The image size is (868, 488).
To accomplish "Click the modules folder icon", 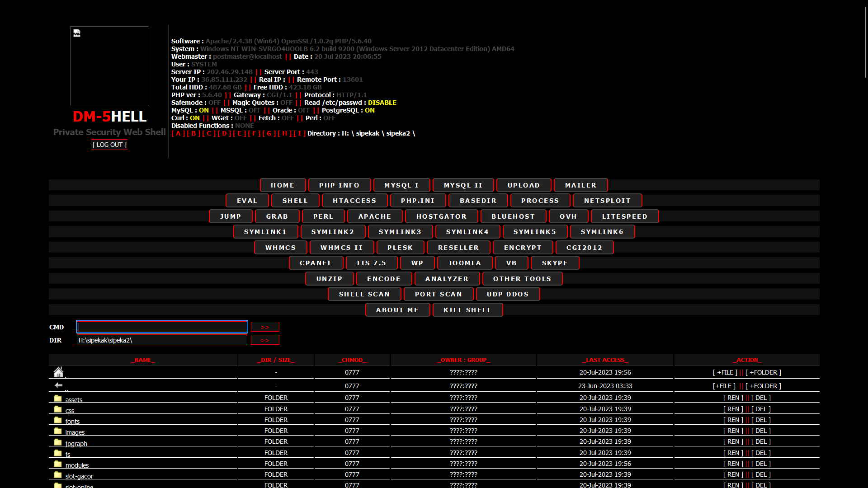I will [x=58, y=464].
